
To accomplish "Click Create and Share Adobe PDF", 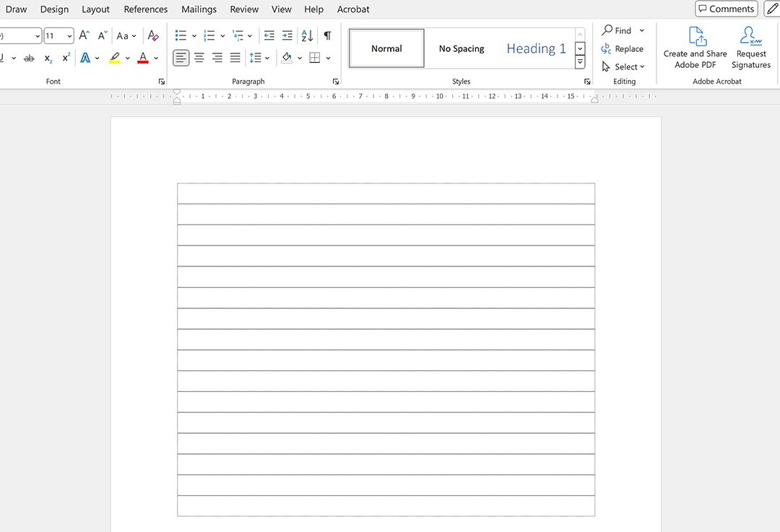I will click(x=695, y=48).
